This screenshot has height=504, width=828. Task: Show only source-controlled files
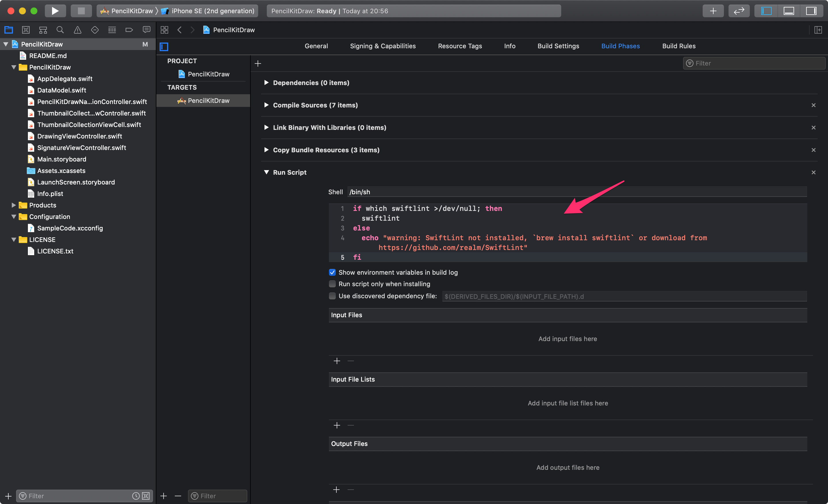[146, 496]
